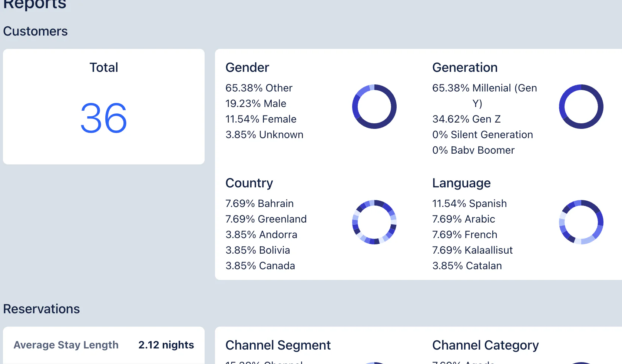Click the Reservations section heading
The image size is (622, 364).
point(42,309)
